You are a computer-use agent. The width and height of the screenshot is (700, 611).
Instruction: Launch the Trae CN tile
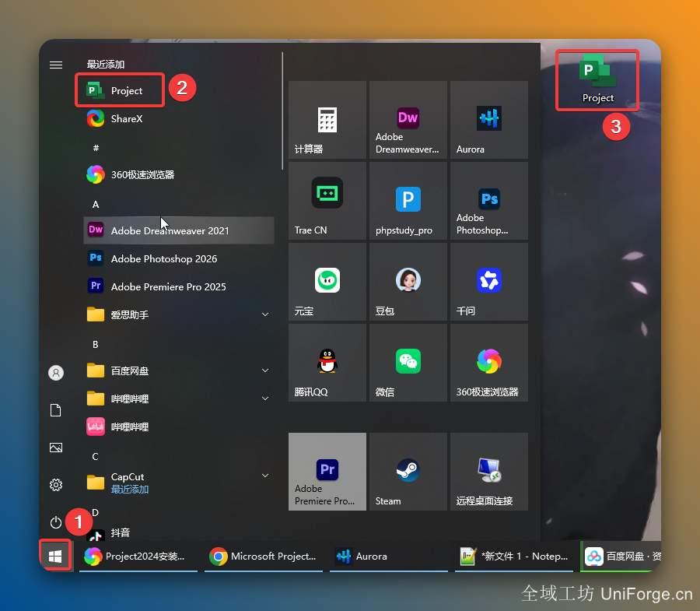click(327, 201)
